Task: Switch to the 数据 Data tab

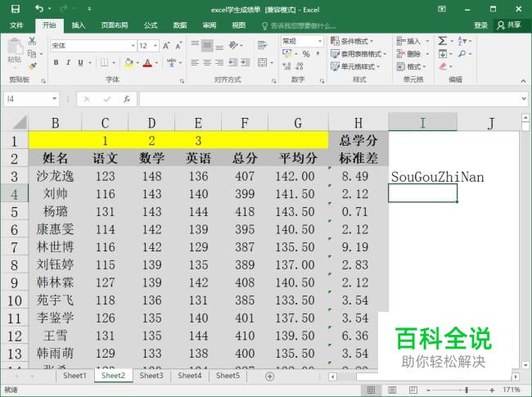Action: pyautogui.click(x=180, y=25)
